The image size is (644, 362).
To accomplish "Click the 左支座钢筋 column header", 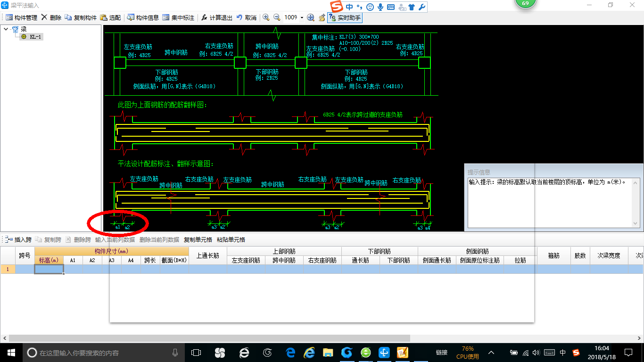I will [x=246, y=260].
